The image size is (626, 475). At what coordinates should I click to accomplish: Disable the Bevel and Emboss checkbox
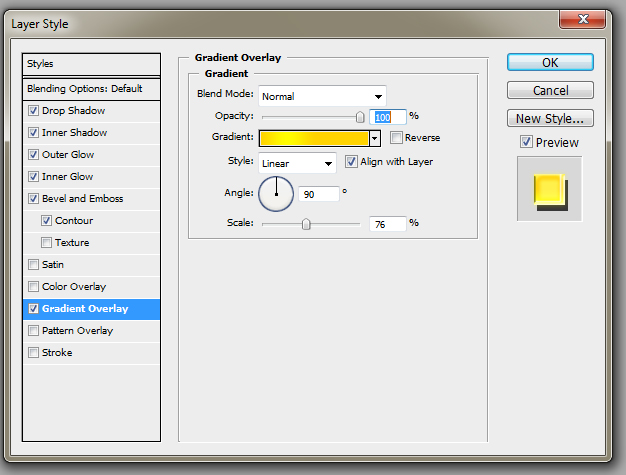point(34,198)
